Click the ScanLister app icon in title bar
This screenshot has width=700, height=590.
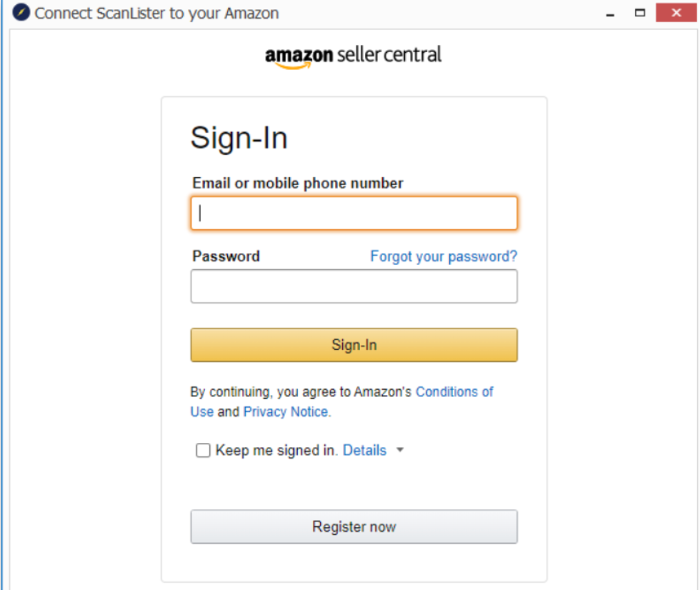pos(21,13)
